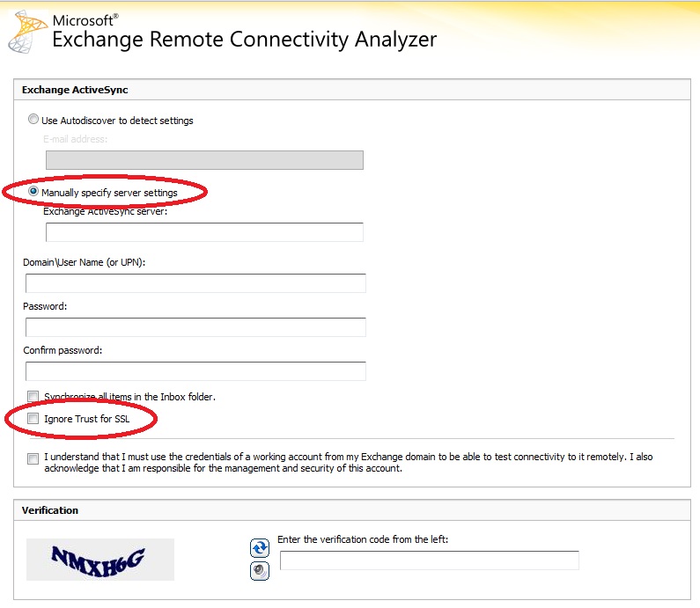The height and width of the screenshot is (608, 700).
Task: Click the disabled E-mail address field
Action: pyautogui.click(x=204, y=160)
